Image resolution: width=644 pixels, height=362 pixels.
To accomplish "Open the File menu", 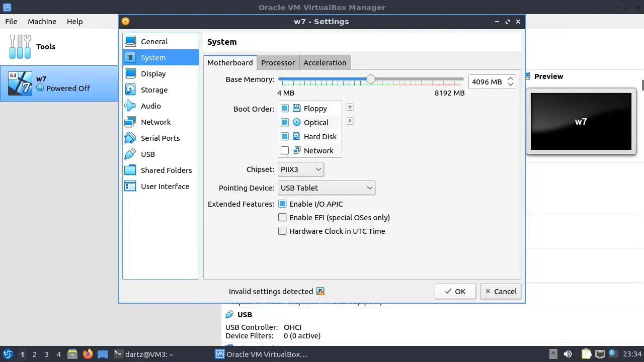I will coord(11,21).
